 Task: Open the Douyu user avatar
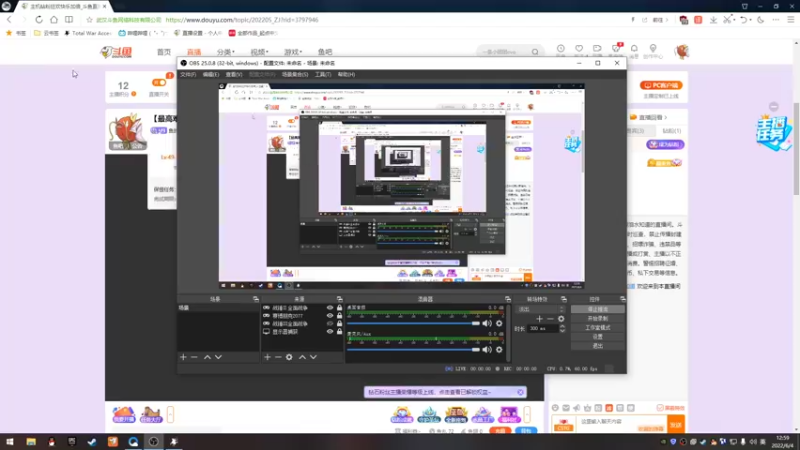(x=682, y=52)
